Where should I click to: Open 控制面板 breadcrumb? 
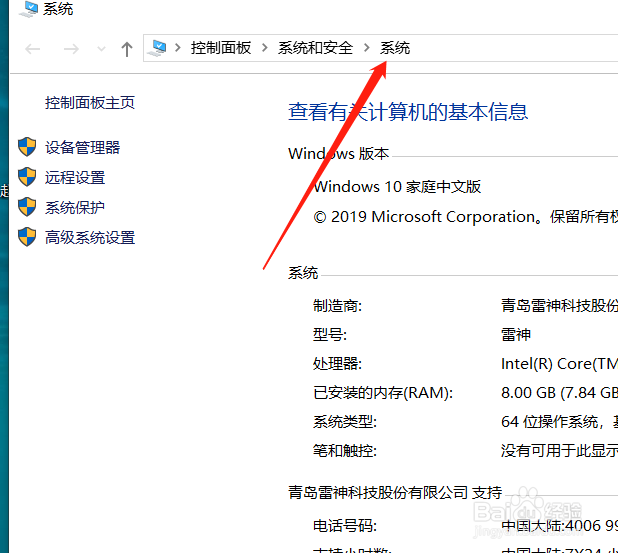pyautogui.click(x=221, y=48)
